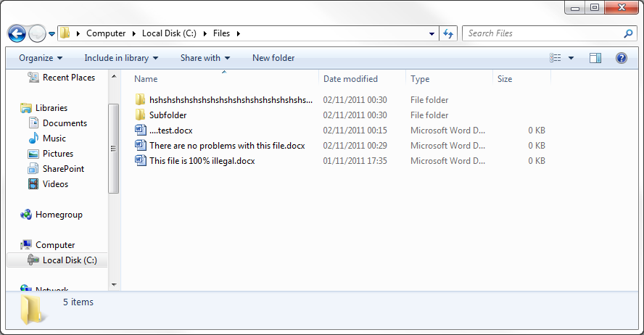Click the New folder button

click(x=273, y=58)
